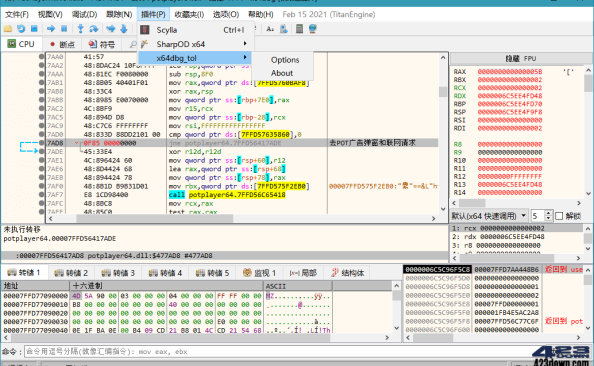This screenshot has width=594, height=366.
Task: Toggle breakpoint dot on row 7AD0
Action: click(x=41, y=134)
